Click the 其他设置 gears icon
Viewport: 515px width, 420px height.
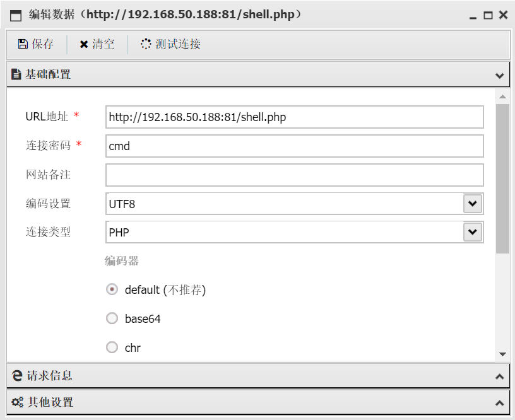click(17, 402)
